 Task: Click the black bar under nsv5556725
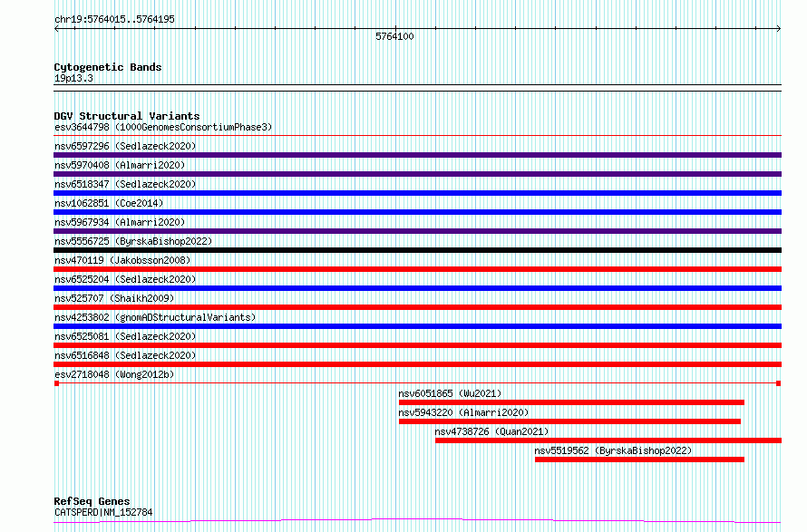(x=417, y=250)
